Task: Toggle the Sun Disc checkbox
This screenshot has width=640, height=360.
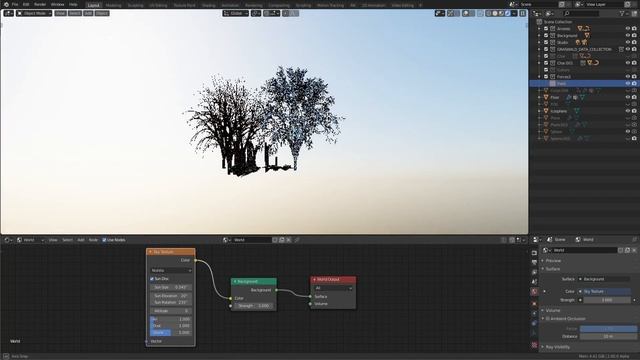Action: tap(152, 279)
